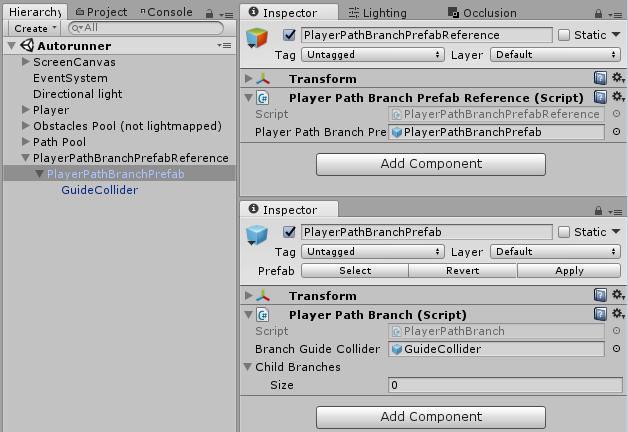Screen dimensions: 628x432
Task: Collapse the Child Branches foldout
Action: click(x=248, y=366)
